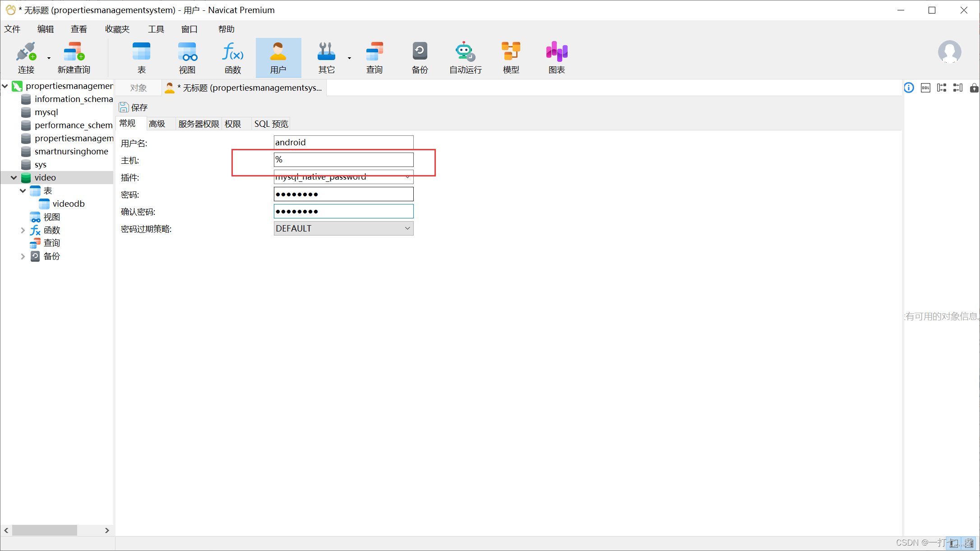Image resolution: width=980 pixels, height=551 pixels.
Task: Open the Model (模型) toolbar icon
Action: [511, 58]
